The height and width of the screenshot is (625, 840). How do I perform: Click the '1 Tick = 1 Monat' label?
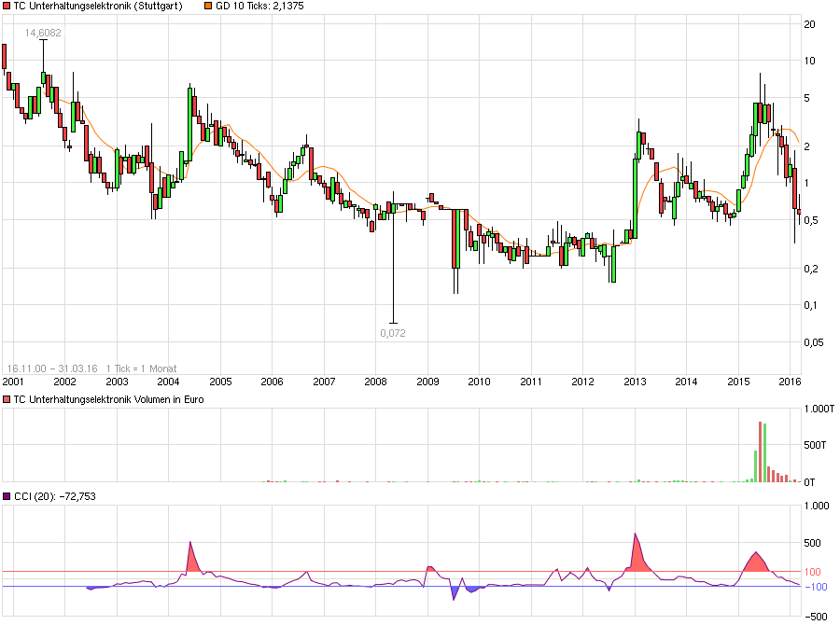(x=142, y=368)
